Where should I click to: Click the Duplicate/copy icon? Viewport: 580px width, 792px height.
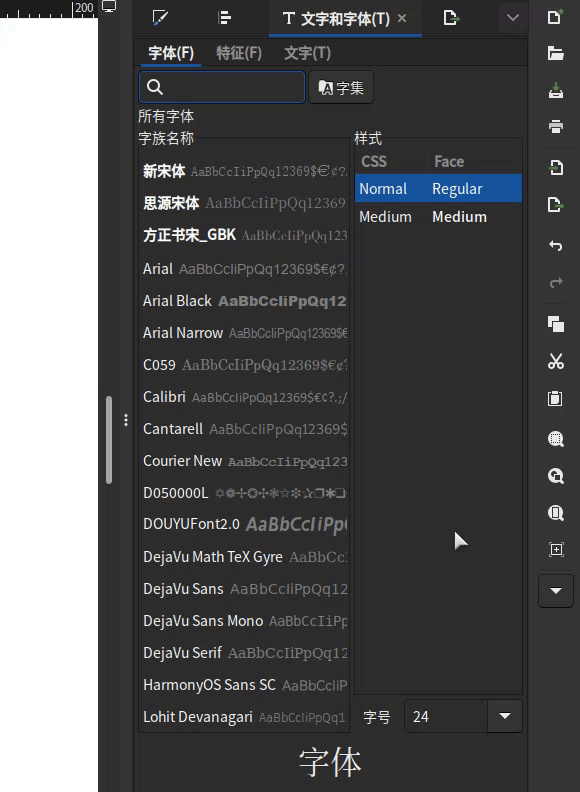pos(556,324)
